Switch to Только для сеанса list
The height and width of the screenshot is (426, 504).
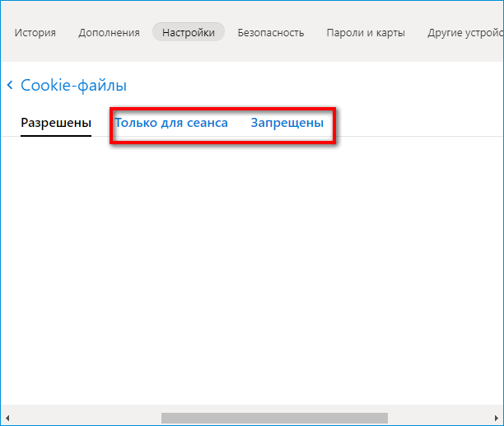tap(171, 123)
